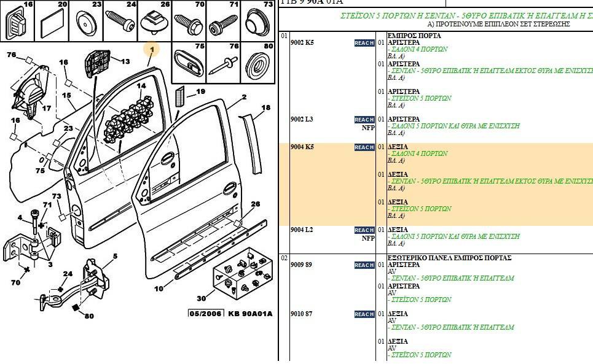The width and height of the screenshot is (593, 364).
Task: Click the part 76 rivet icon
Action: pos(223,62)
